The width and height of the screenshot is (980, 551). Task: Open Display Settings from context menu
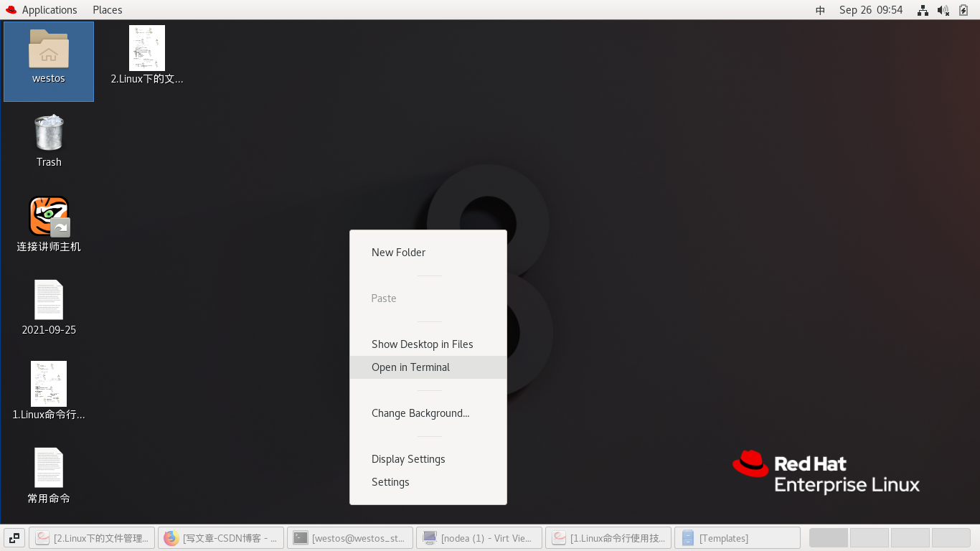pos(428,459)
